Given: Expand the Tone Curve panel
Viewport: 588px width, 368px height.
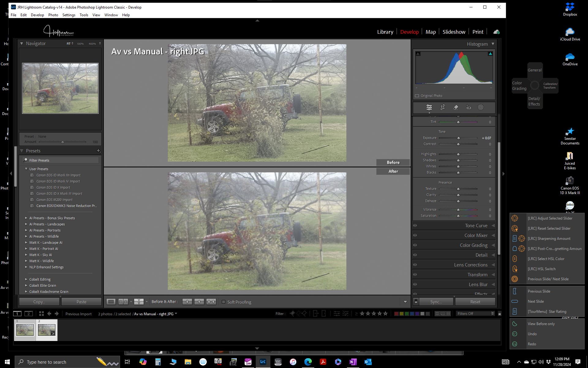Looking at the screenshot, I should pos(476,225).
